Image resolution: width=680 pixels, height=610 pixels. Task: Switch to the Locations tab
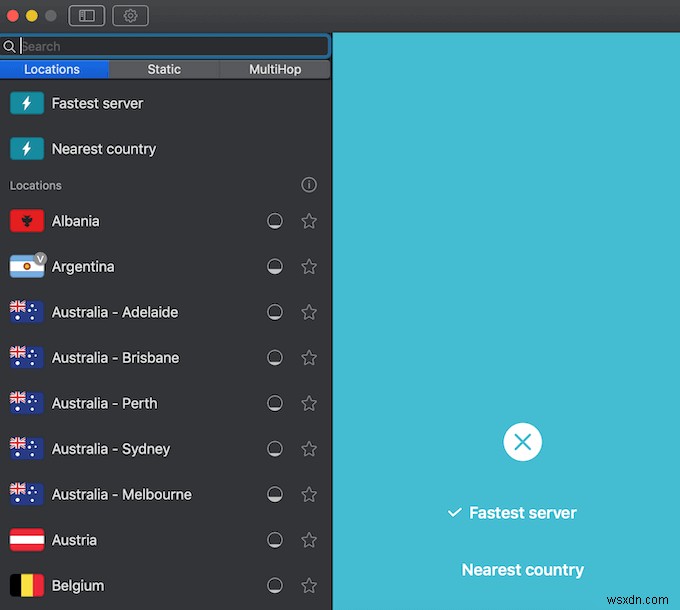[54, 69]
